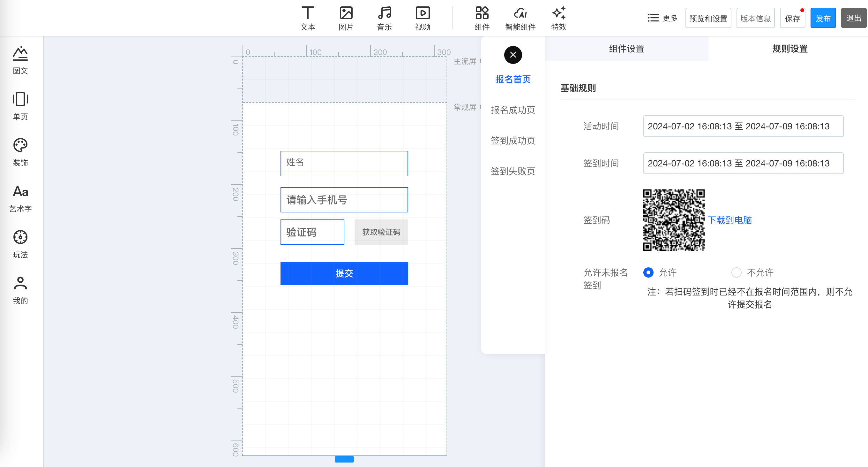Open the 装饰 decoration sidebar item
The image size is (868, 467).
pyautogui.click(x=20, y=152)
